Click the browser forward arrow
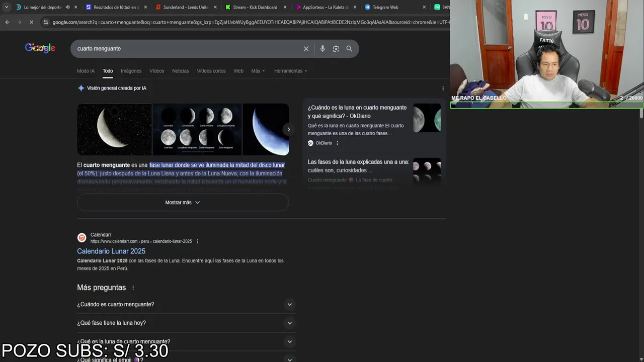 coord(19,22)
